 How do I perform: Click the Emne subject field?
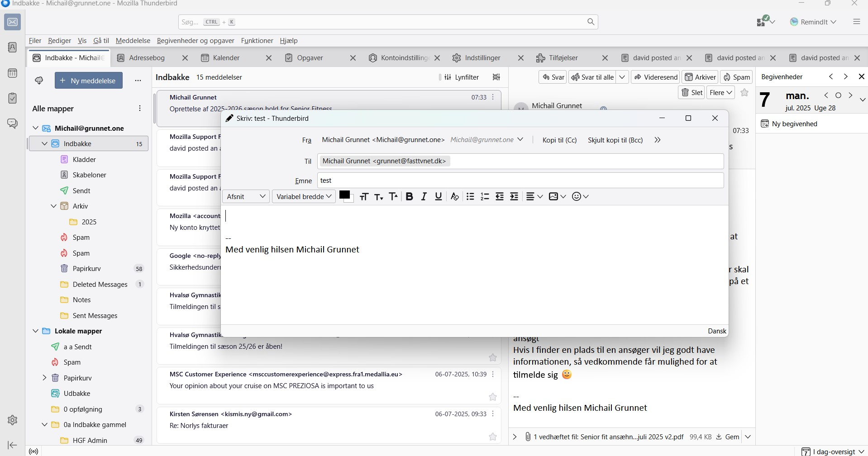tap(520, 180)
